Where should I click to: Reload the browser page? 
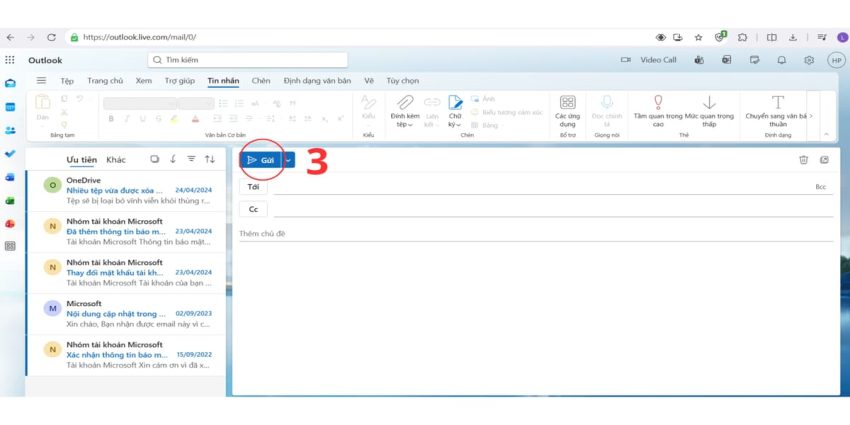pyautogui.click(x=51, y=37)
